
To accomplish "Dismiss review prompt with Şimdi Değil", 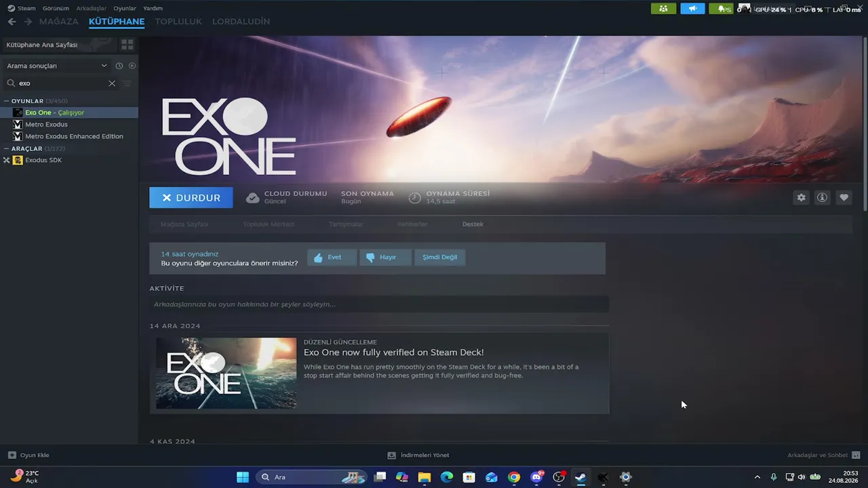I will click(x=439, y=258).
